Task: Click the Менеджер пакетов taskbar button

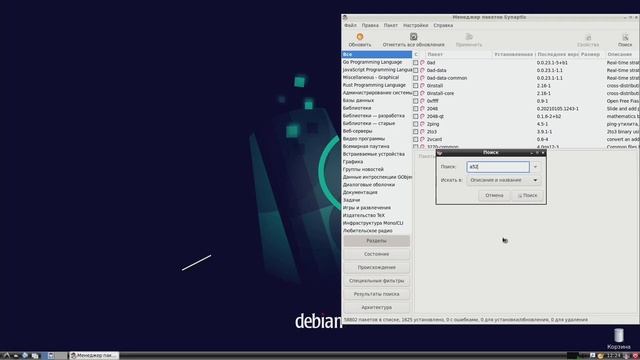Action: (94, 356)
